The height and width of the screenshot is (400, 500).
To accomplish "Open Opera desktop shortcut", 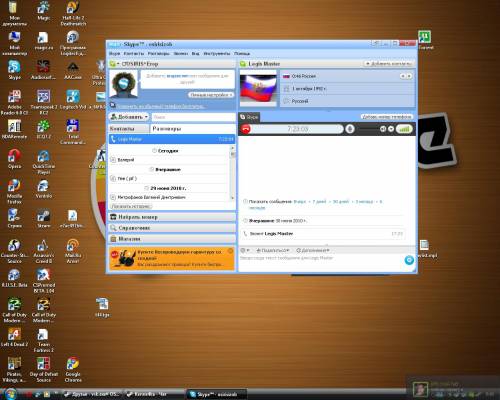I will (x=14, y=159).
